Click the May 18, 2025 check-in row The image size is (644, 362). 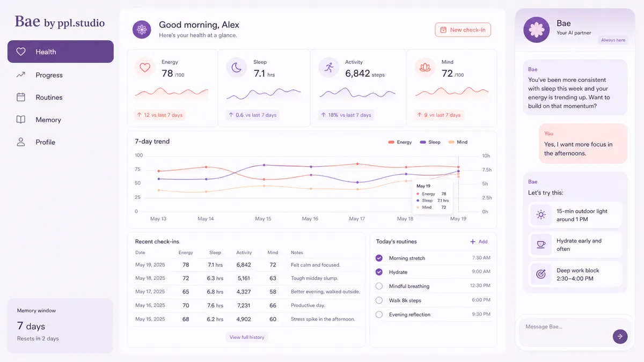tap(246, 278)
